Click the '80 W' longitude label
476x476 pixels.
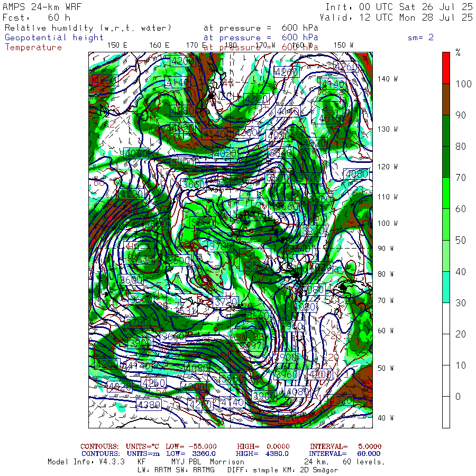386,274
